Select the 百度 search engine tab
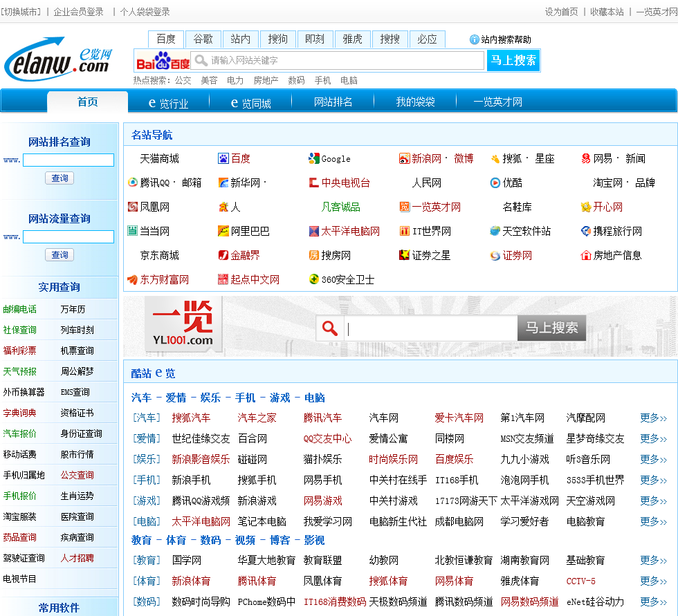The width and height of the screenshot is (678, 616). tap(166, 39)
